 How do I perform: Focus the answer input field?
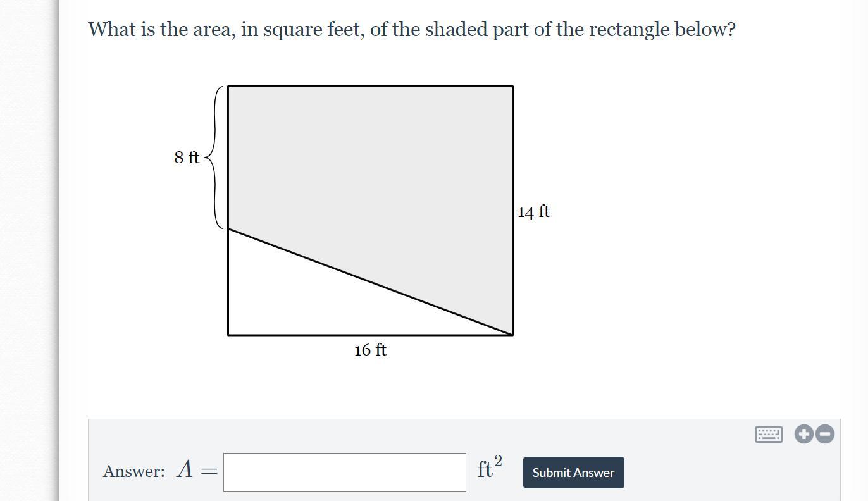pos(345,472)
